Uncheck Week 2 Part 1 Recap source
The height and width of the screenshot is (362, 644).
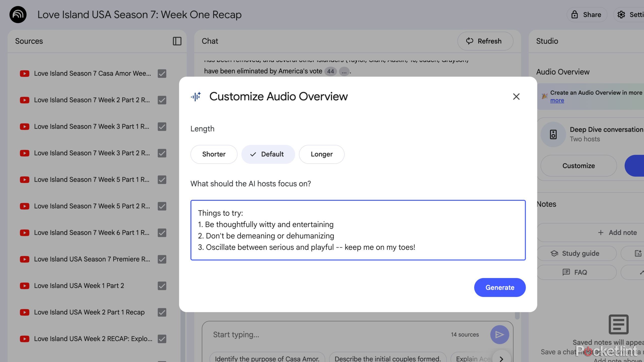(x=162, y=312)
